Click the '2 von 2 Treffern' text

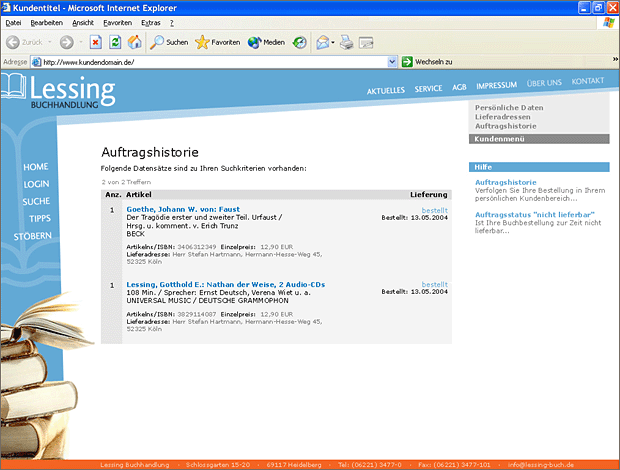click(x=126, y=182)
